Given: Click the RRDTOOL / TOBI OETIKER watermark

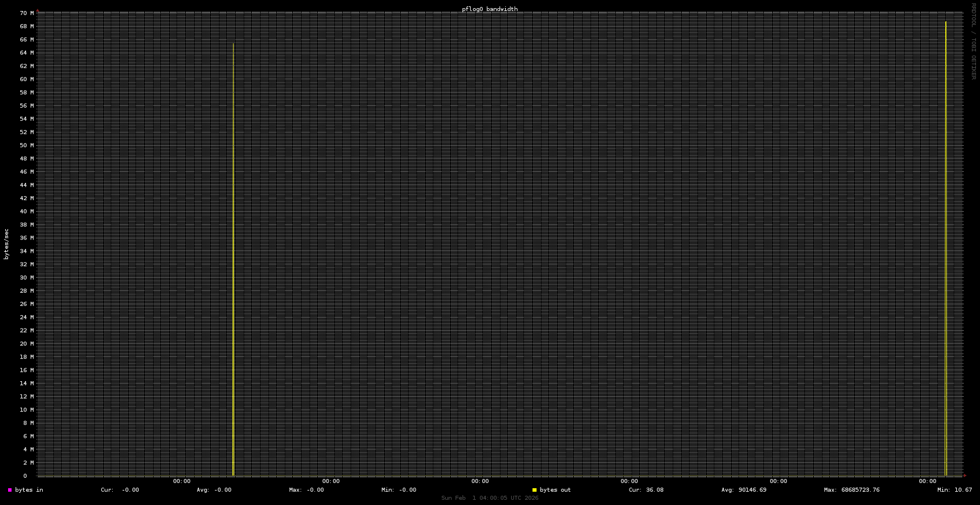Looking at the screenshot, I should pyautogui.click(x=973, y=41).
